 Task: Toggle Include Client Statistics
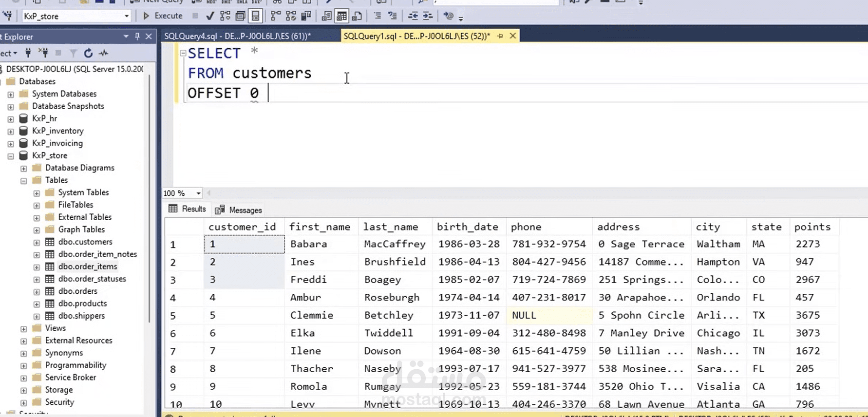(306, 16)
